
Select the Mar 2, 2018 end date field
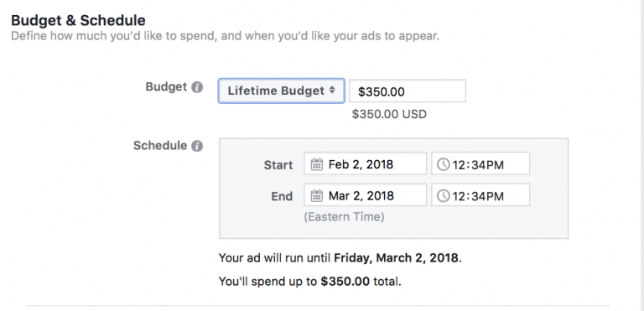(365, 194)
